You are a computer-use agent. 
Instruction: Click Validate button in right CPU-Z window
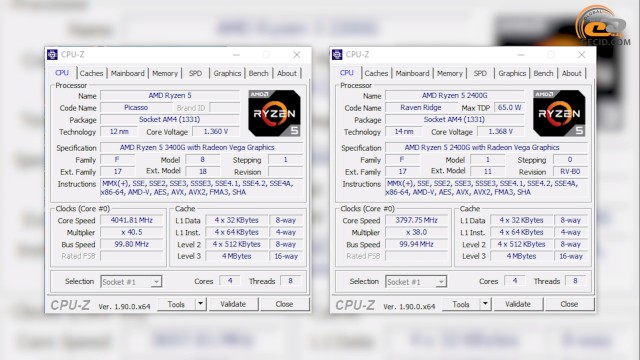[518, 304]
